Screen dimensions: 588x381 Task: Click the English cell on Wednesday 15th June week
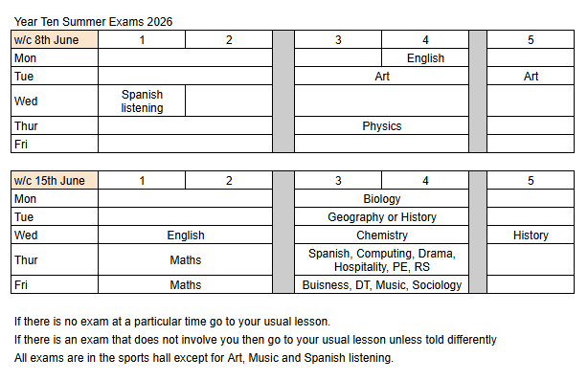click(x=185, y=235)
